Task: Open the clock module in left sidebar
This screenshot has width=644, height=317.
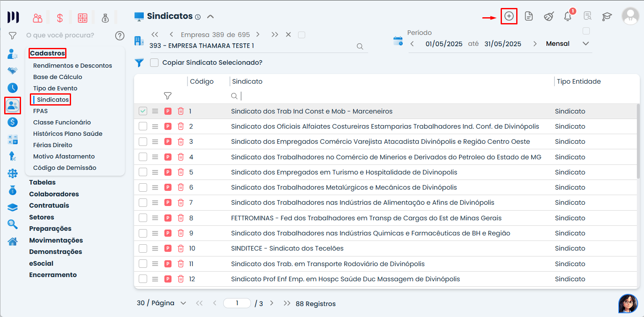Action: point(13,88)
